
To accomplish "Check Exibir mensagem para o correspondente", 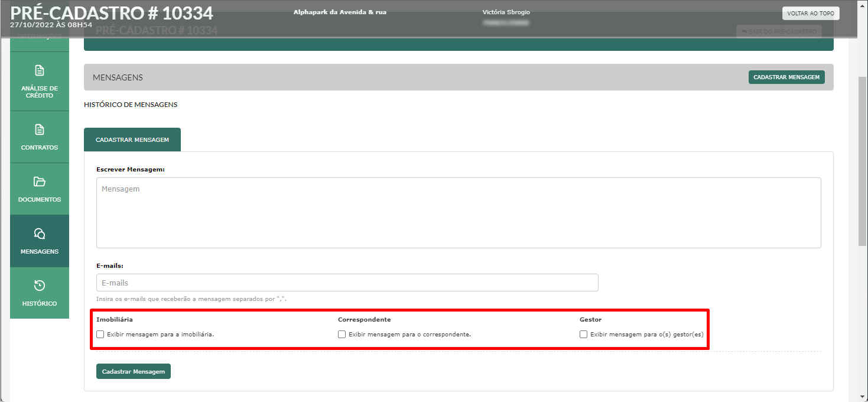I will pos(342,334).
